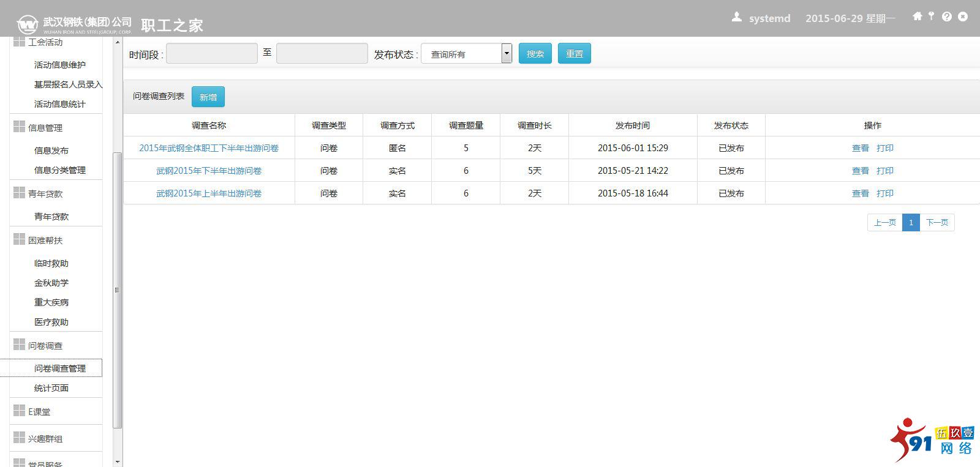Click the home icon in header
The image size is (980, 467).
click(x=917, y=17)
